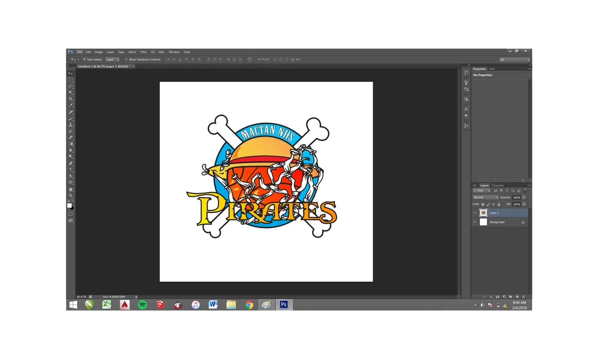Viewport: 607px width, 364px height.
Task: Delete layer with the trash icon
Action: 524,297
